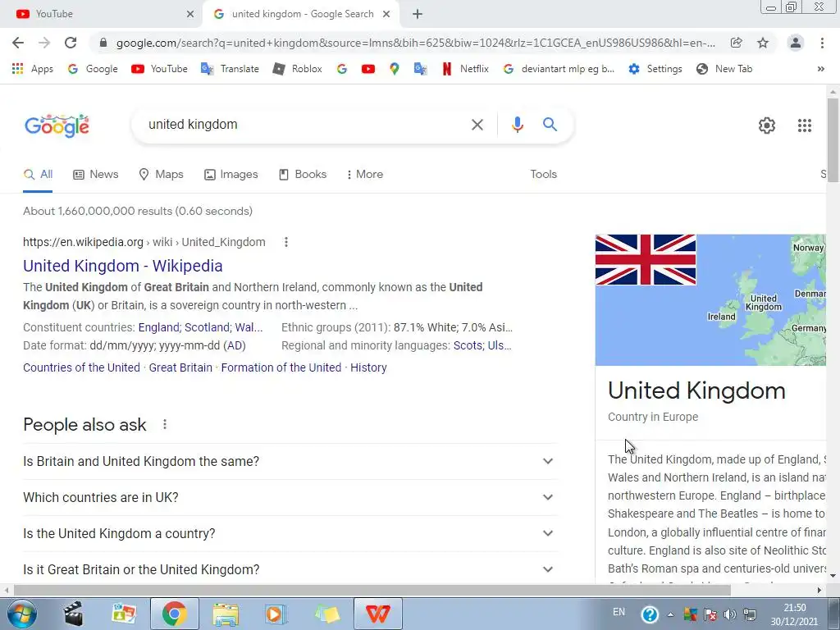This screenshot has height=630, width=840.
Task: Bookmark this page with the star icon
Action: [763, 43]
